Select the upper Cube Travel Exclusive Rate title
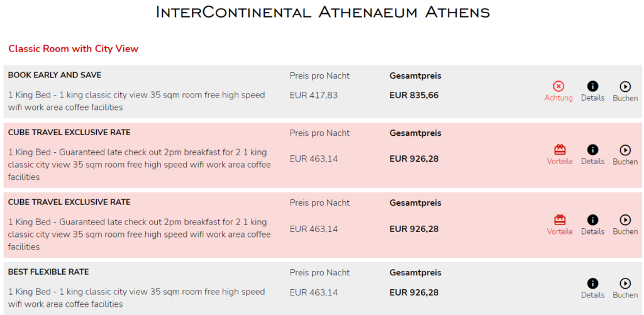This screenshot has width=644, height=315. pos(69,133)
